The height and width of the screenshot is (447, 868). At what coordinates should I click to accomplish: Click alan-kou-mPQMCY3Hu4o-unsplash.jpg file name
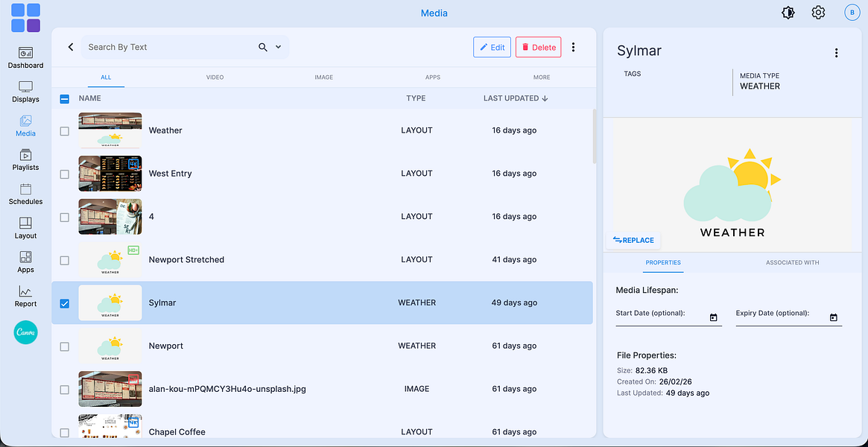tap(227, 389)
